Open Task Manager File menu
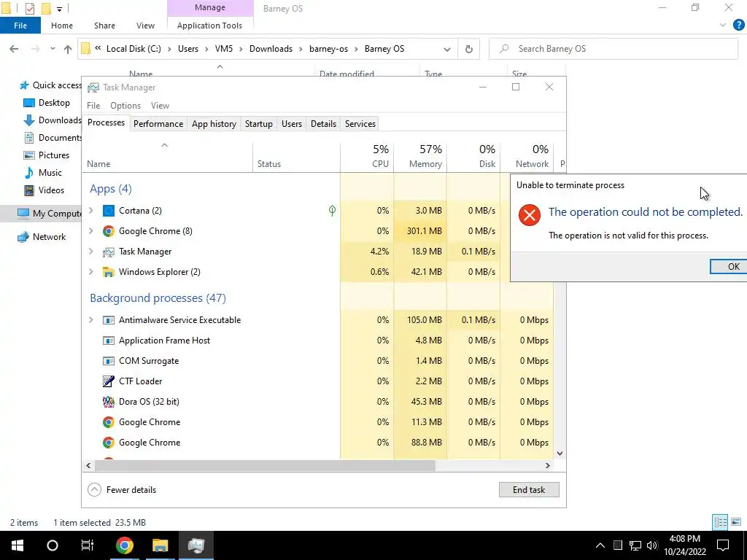The width and height of the screenshot is (747, 560). point(93,106)
